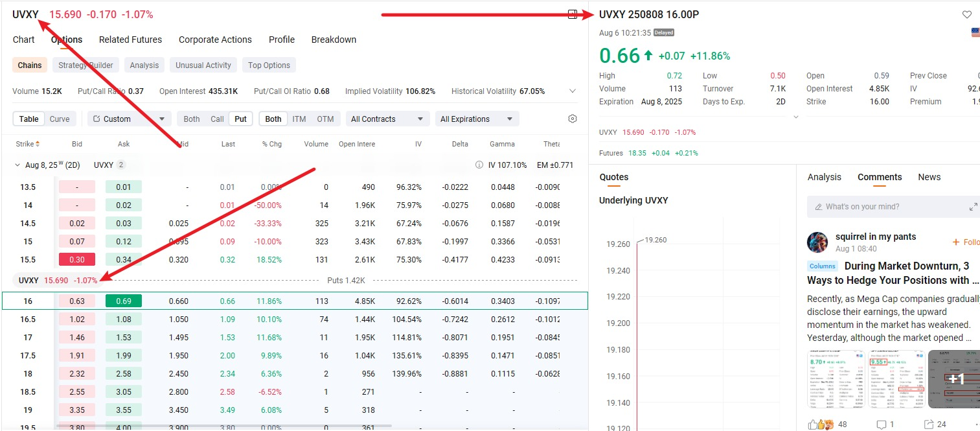Open the Corporate Actions tab
Screen dimensions: 980x431
[215, 40]
